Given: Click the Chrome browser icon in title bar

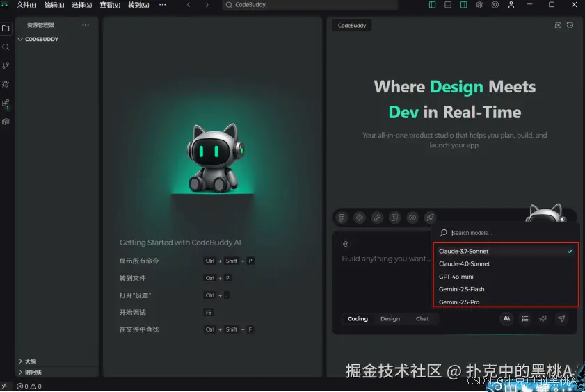Looking at the screenshot, I should click(495, 5).
